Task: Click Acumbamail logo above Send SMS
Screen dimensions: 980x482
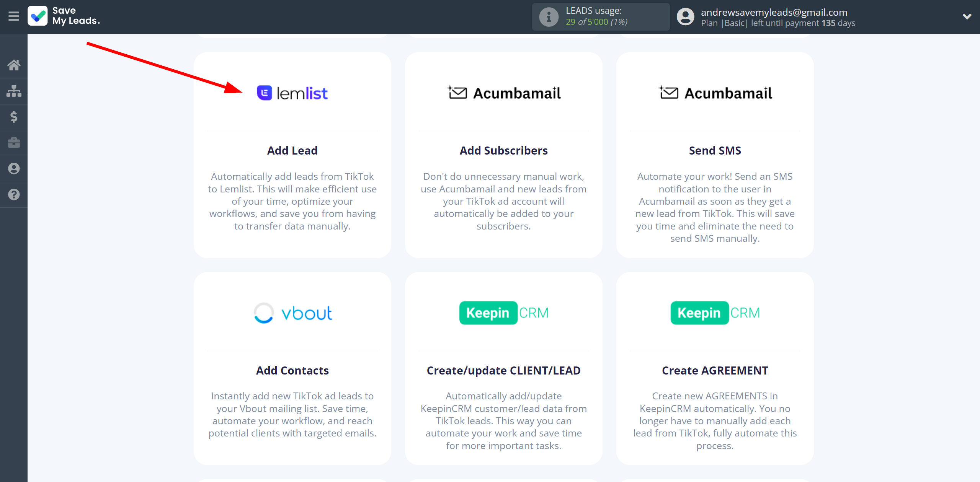Action: [715, 93]
